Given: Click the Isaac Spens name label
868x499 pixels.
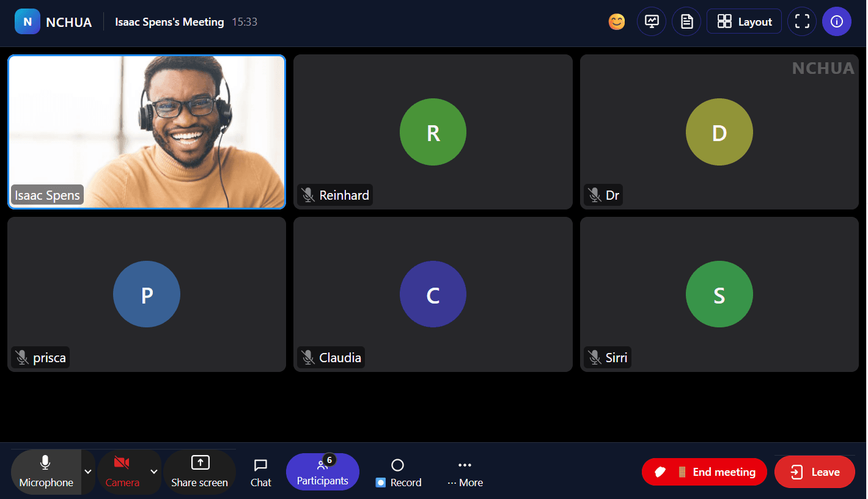Looking at the screenshot, I should [47, 195].
